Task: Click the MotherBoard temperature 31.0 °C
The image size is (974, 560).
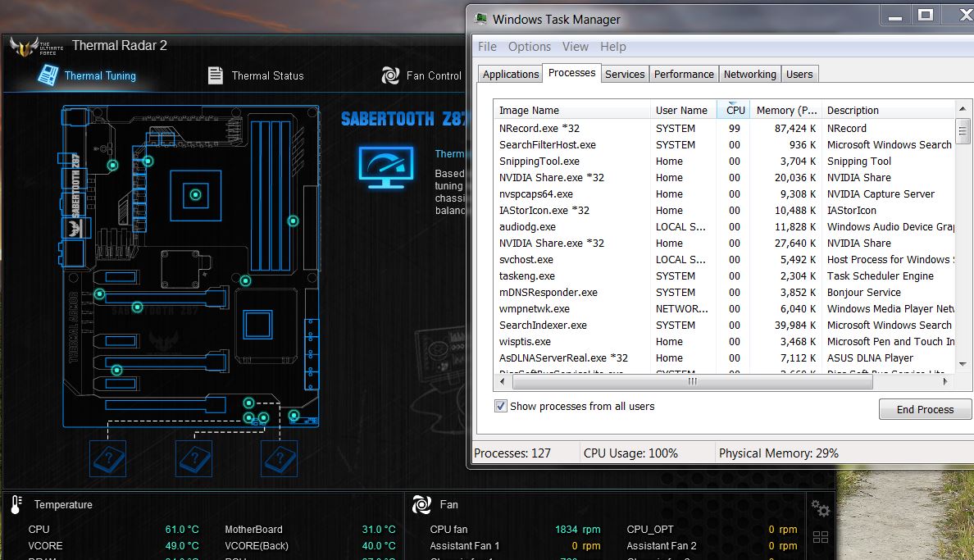Action: point(379,530)
